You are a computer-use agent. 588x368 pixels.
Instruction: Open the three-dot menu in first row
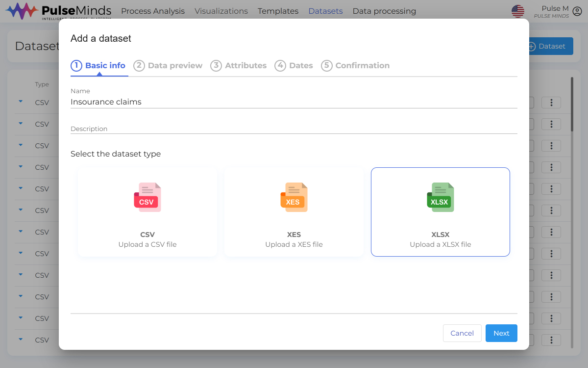click(x=551, y=103)
